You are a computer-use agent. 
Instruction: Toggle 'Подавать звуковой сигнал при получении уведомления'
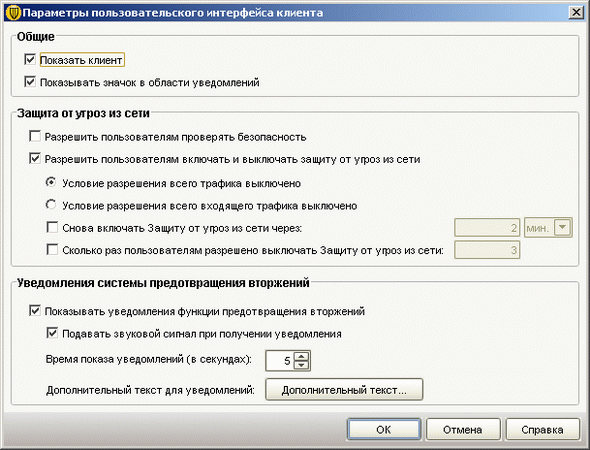coord(52,333)
